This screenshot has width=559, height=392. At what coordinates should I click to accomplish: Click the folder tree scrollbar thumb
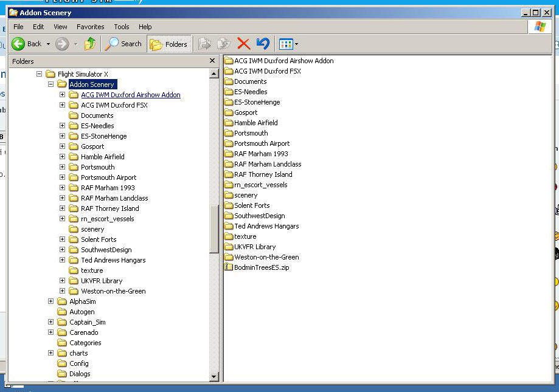point(214,229)
